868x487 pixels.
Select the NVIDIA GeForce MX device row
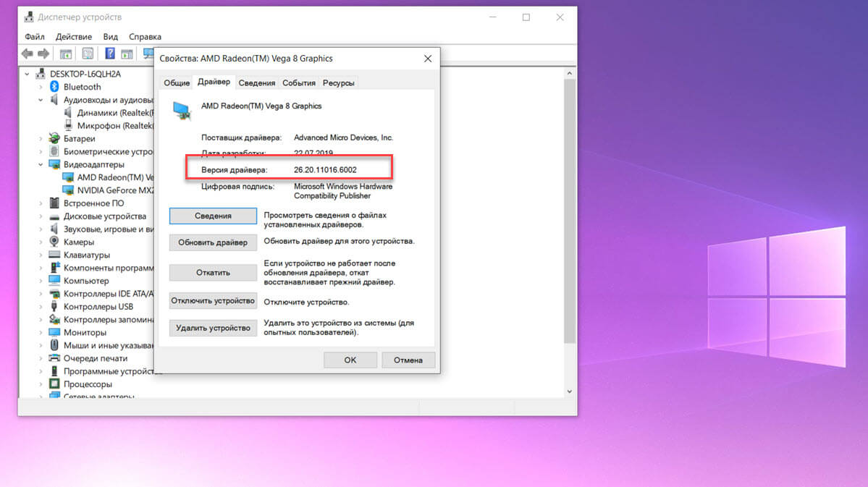(108, 190)
